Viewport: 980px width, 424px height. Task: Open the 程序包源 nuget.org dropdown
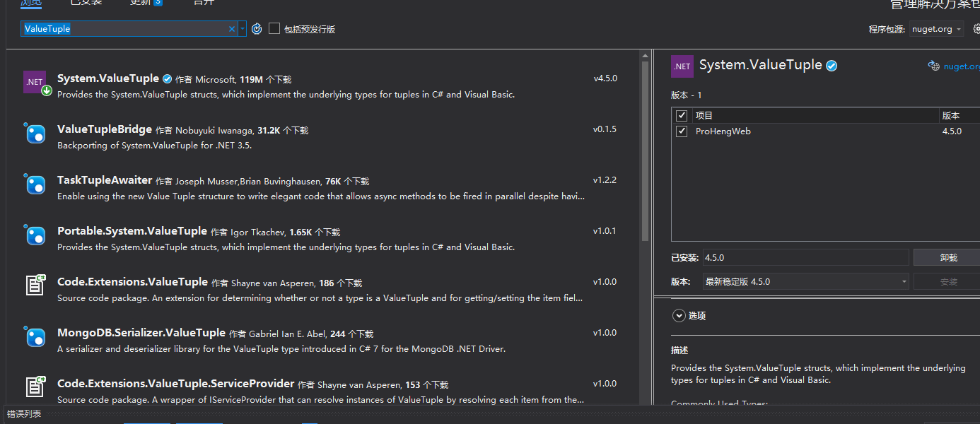coord(936,29)
